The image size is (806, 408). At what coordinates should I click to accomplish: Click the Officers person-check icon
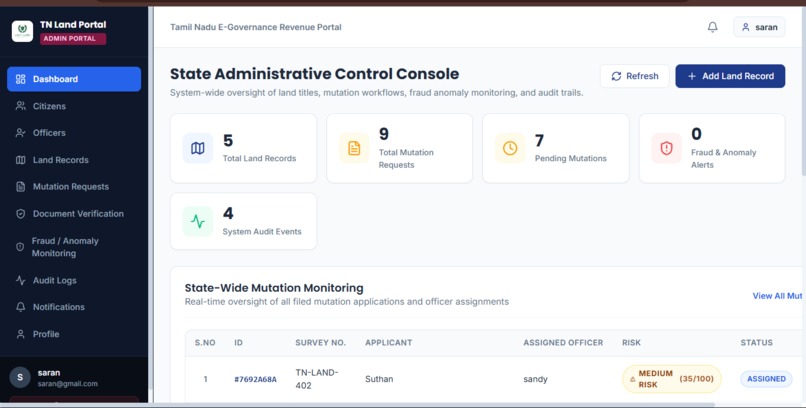pyautogui.click(x=21, y=133)
